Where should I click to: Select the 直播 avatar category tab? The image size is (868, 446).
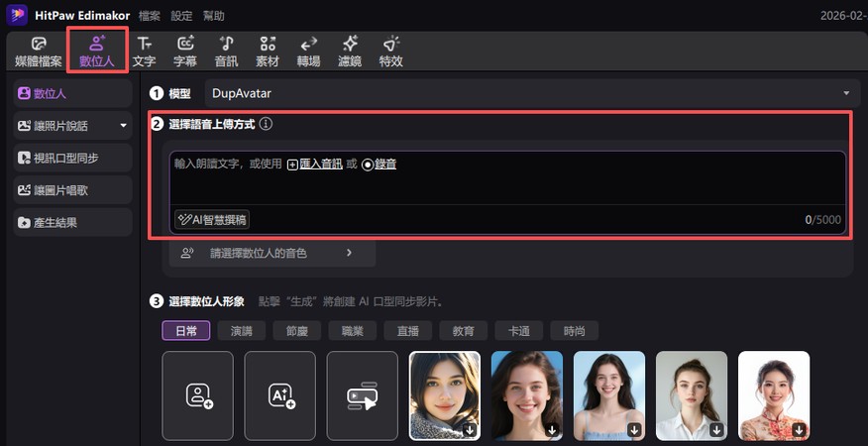pos(408,331)
